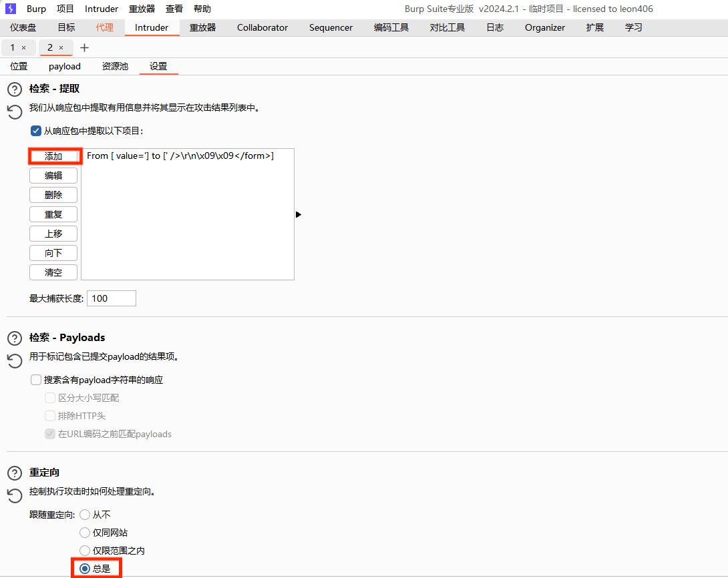This screenshot has height=578, width=728.
Task: Select 从不 follow redirection option
Action: 85,515
